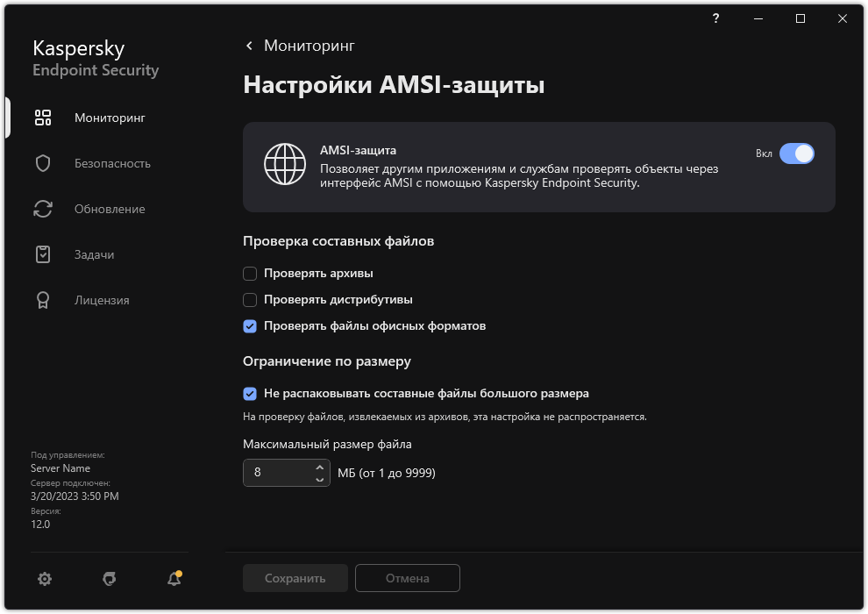This screenshot has height=614, width=868.
Task: Open the Лицензия key icon
Action: click(x=41, y=299)
